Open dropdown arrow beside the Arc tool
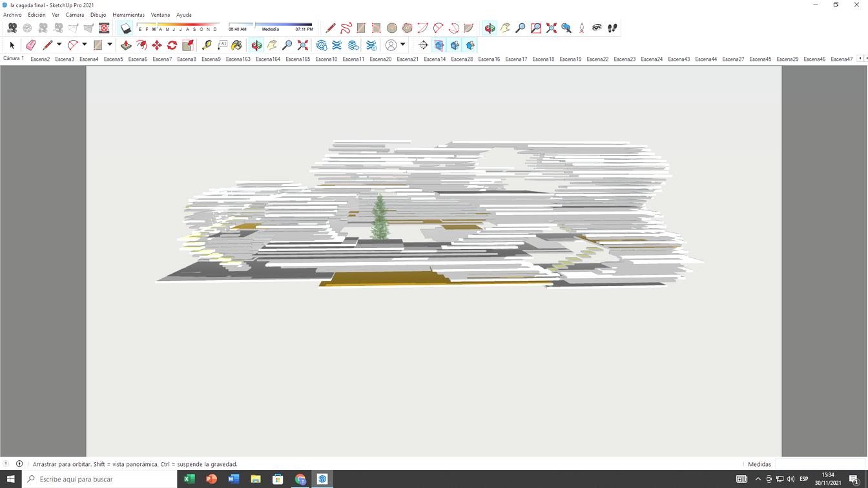Image resolution: width=868 pixels, height=488 pixels. point(84,45)
